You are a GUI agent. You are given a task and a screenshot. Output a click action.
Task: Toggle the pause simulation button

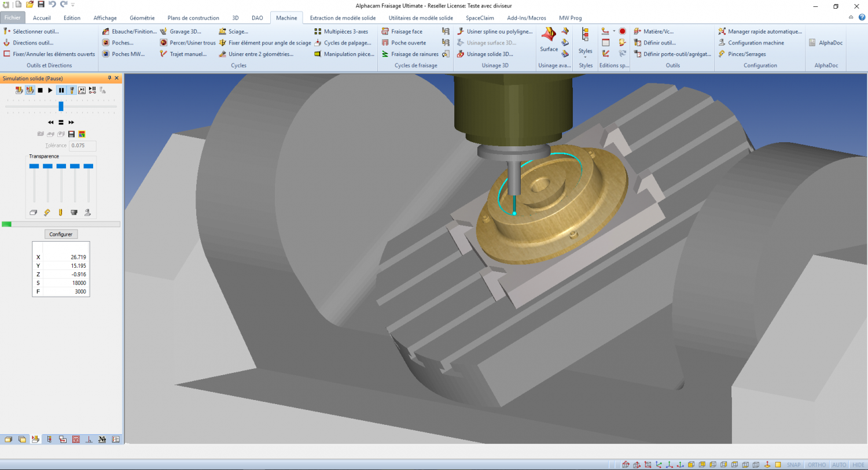(61, 90)
